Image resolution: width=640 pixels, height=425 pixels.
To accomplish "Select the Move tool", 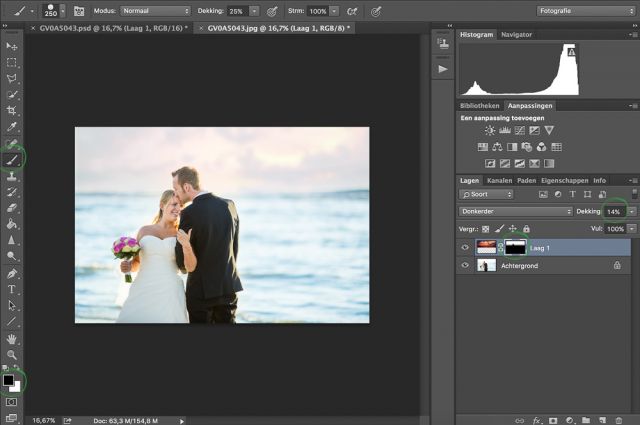I will click(x=11, y=46).
